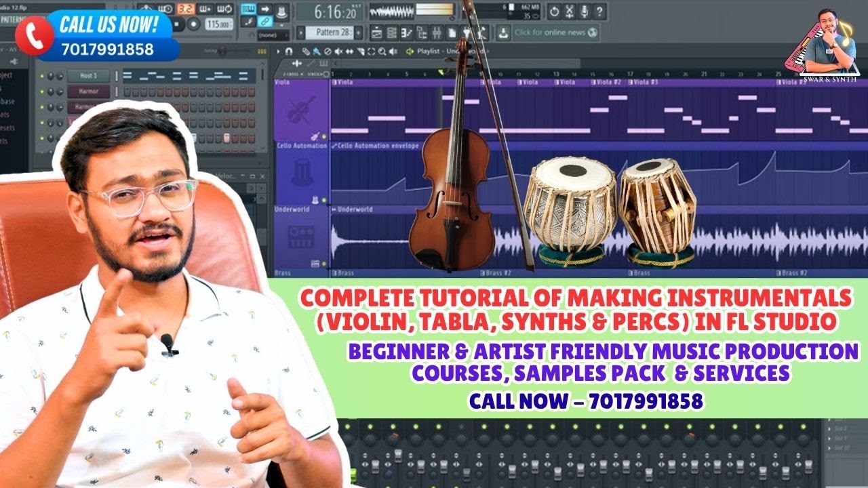The width and height of the screenshot is (868, 488).
Task: Open the playlist view icon in toolbar
Action: [376, 33]
